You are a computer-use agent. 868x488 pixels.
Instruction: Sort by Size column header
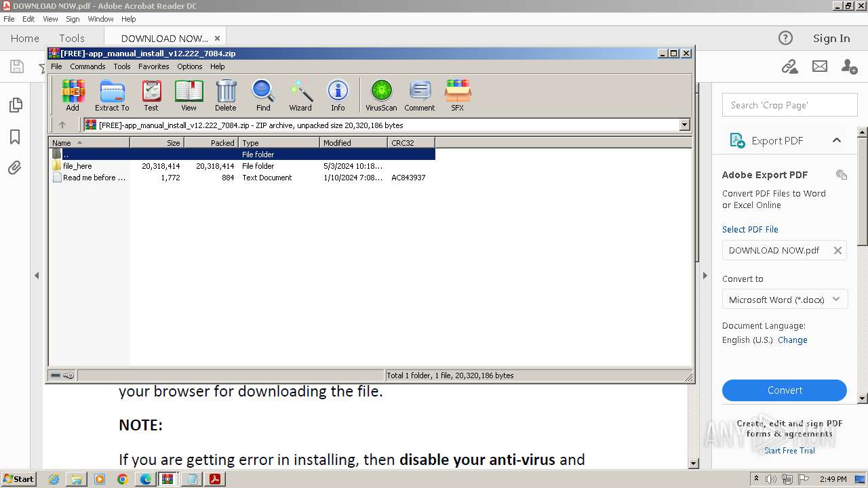coord(157,142)
